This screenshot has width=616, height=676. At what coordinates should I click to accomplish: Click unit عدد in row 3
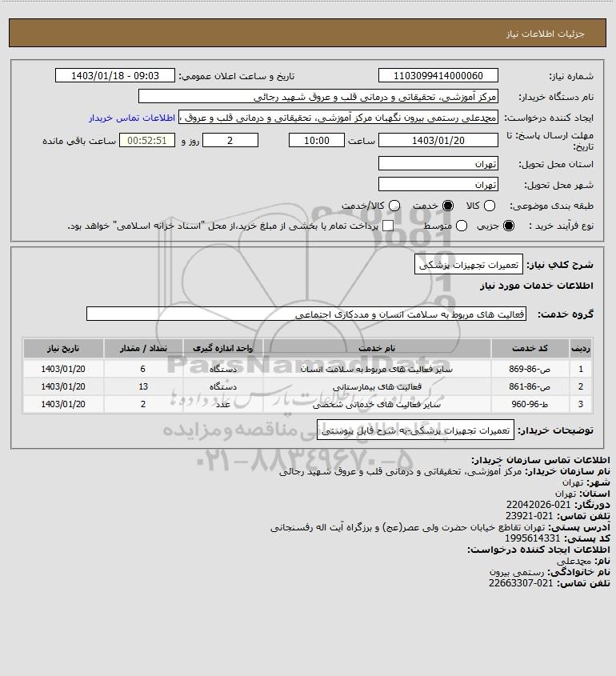coord(223,404)
